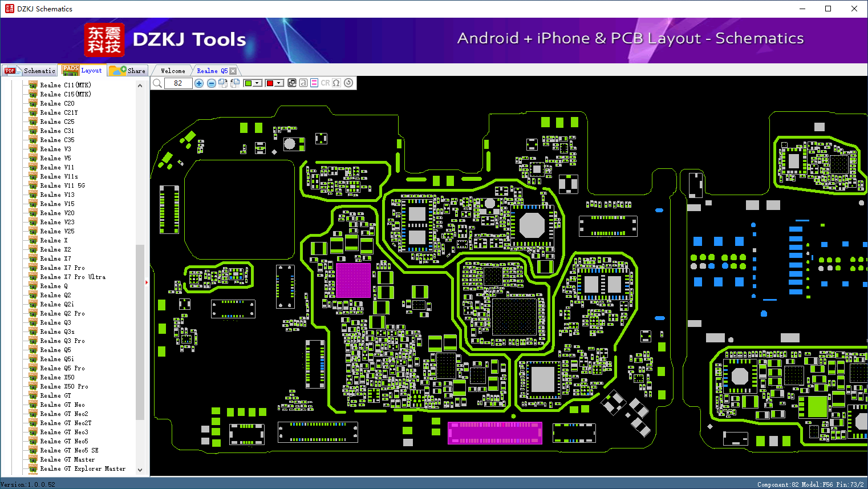Click the tree scrollbar up arrow
This screenshot has width=868, height=489.
140,86
